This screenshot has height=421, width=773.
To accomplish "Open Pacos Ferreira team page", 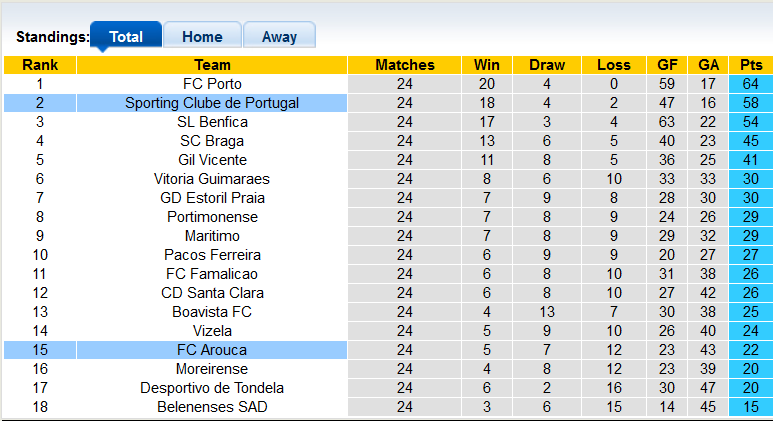I will (212, 255).
